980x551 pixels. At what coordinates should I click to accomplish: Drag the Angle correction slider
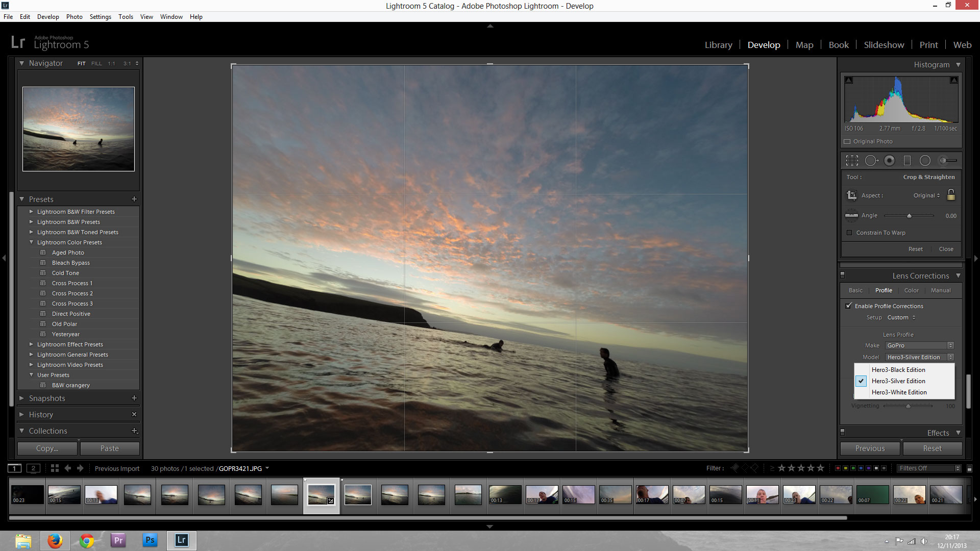point(910,215)
